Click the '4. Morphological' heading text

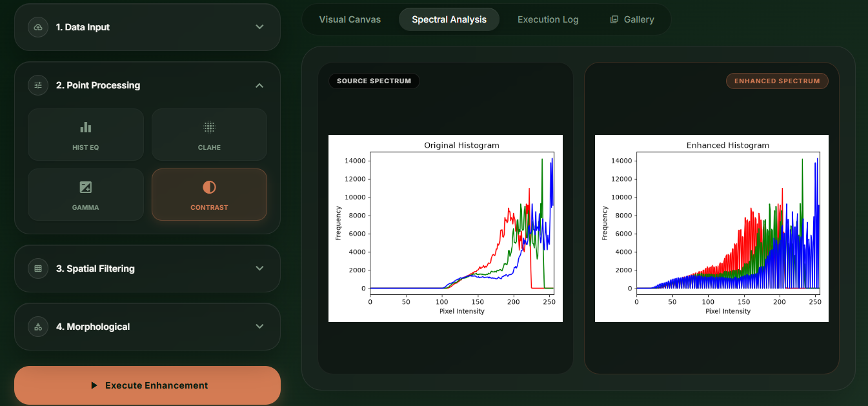[x=93, y=327]
